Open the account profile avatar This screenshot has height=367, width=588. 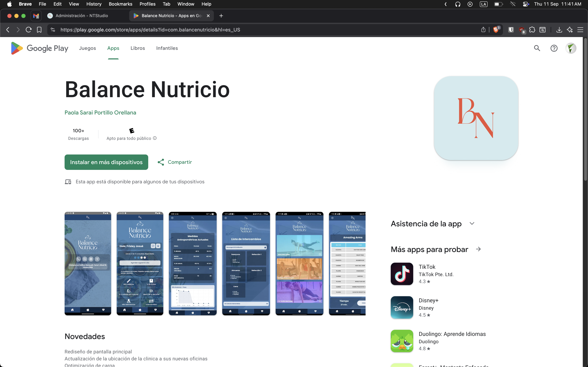[x=570, y=48]
